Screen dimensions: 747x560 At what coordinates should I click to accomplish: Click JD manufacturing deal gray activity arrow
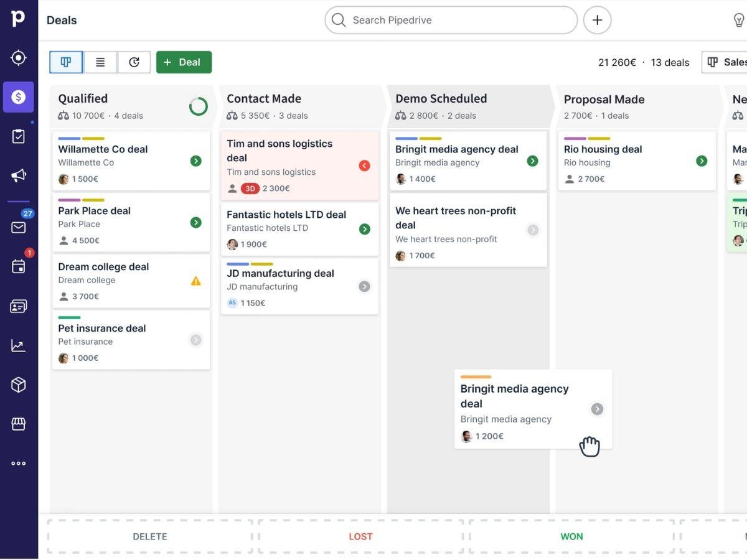point(365,286)
